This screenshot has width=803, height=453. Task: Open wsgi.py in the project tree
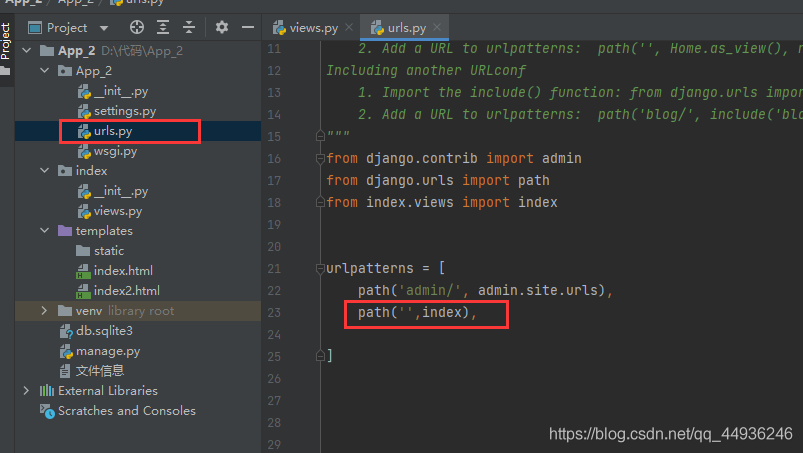[x=116, y=151]
